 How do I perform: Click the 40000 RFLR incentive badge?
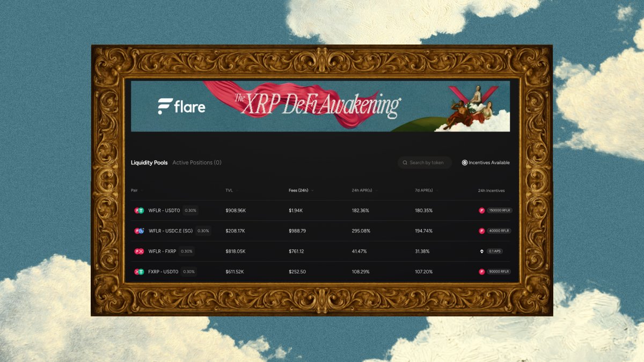[499, 231]
